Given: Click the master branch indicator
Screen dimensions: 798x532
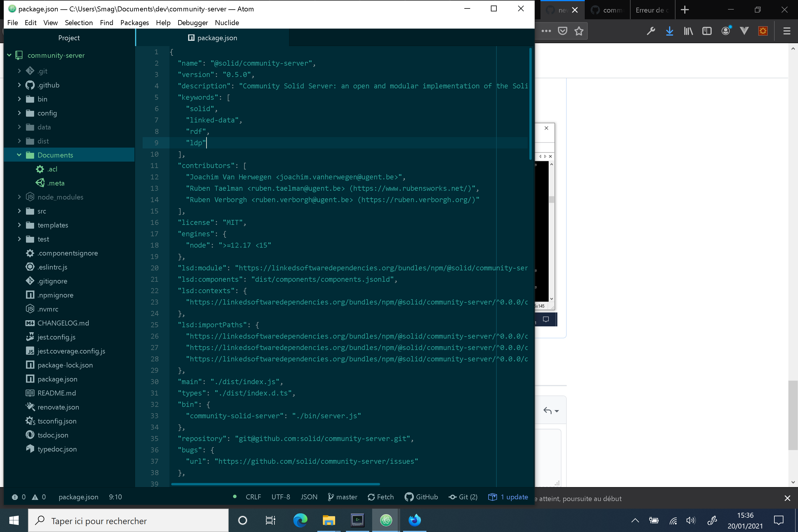Looking at the screenshot, I should click(x=343, y=497).
